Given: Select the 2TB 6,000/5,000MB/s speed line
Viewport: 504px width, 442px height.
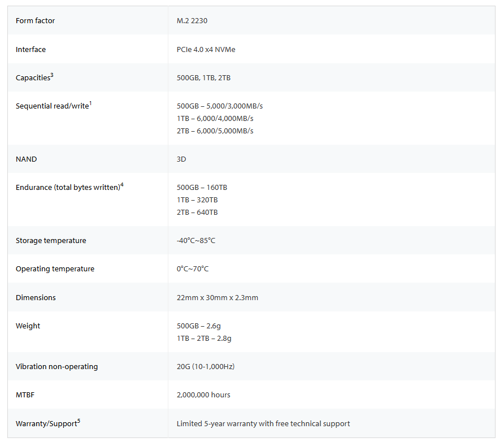Looking at the screenshot, I should [x=215, y=131].
